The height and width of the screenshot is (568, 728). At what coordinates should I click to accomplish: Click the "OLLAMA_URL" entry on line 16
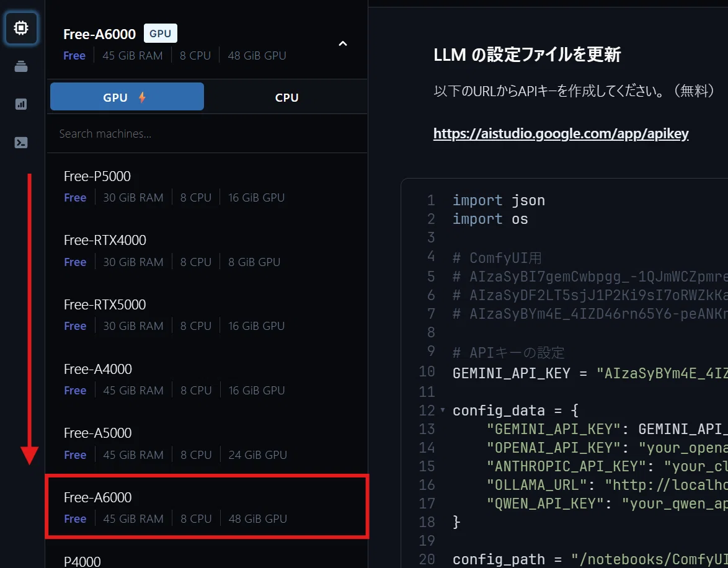pos(607,485)
